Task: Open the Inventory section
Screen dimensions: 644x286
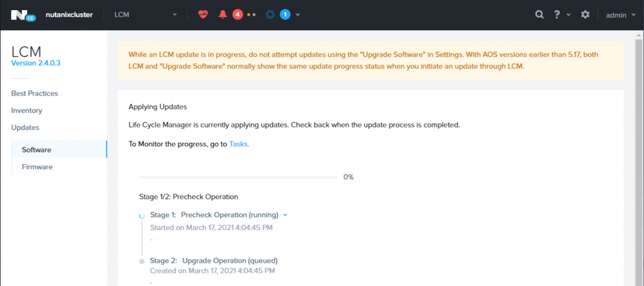Action: [x=26, y=111]
